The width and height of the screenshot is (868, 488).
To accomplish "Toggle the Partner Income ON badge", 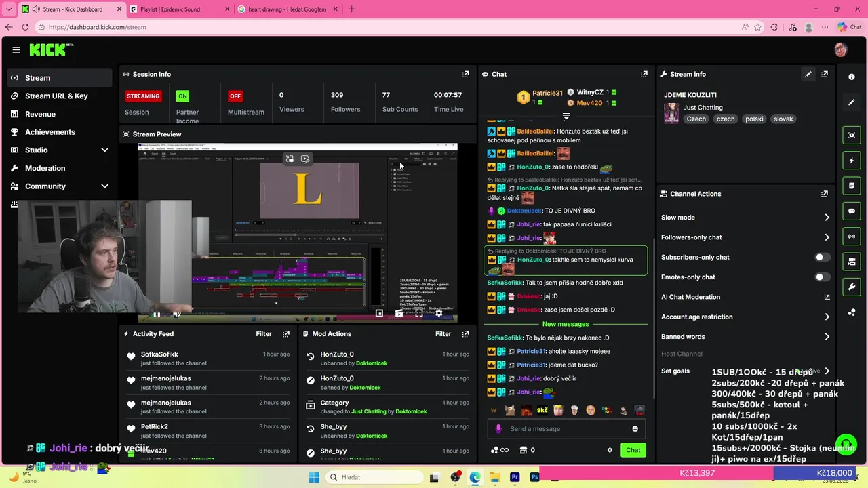I will [x=182, y=96].
